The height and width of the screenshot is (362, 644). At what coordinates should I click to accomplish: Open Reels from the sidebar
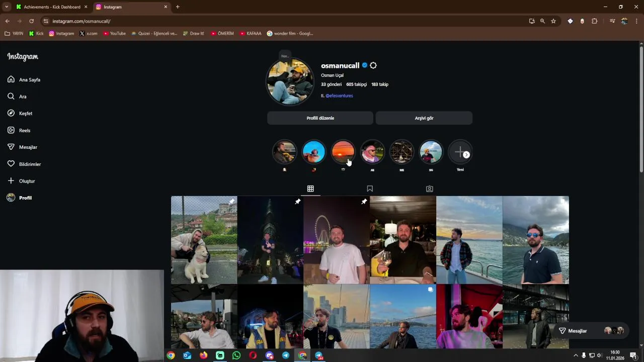(x=19, y=130)
